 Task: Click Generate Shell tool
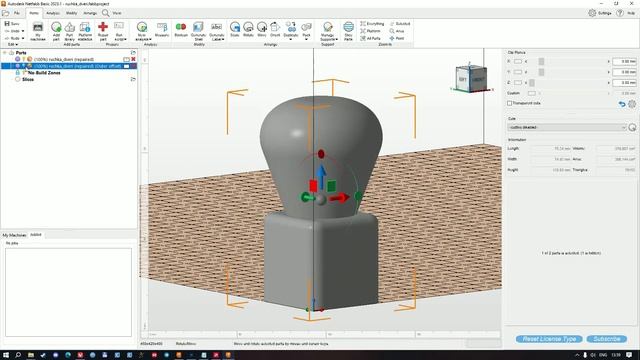pyautogui.click(x=198, y=31)
